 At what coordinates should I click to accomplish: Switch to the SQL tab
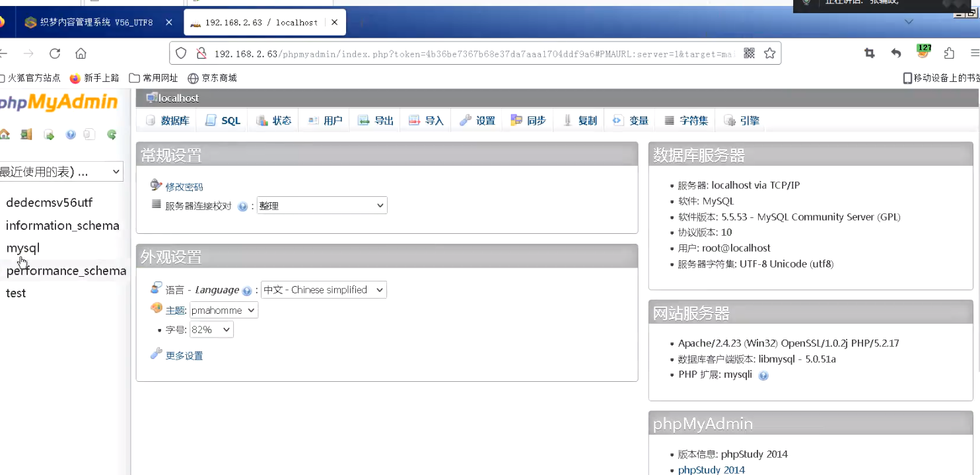tap(223, 121)
